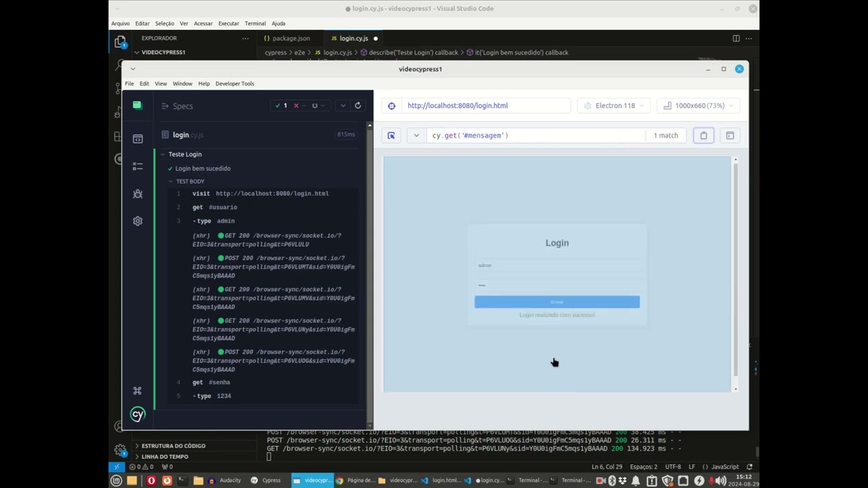This screenshot has width=868, height=488.
Task: Open Explorer more actions ellipsis
Action: 245,39
